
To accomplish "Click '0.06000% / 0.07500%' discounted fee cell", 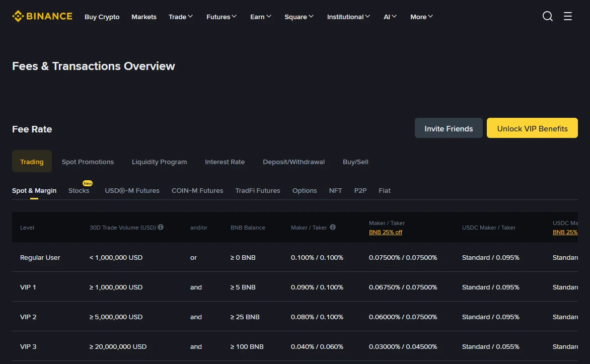I will 403,317.
